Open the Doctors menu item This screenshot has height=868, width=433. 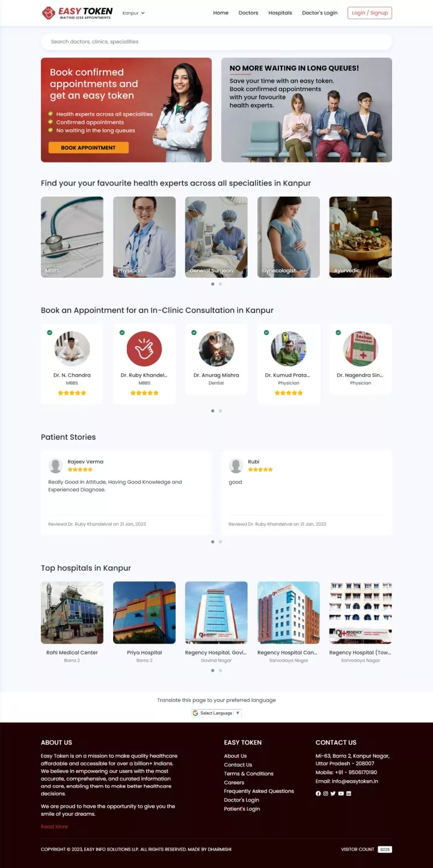pos(248,13)
